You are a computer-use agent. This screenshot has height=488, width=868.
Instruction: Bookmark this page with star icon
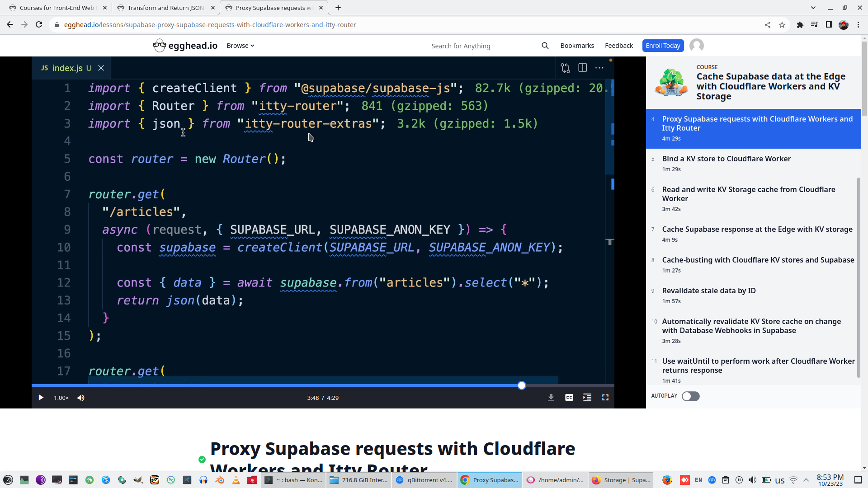pyautogui.click(x=782, y=25)
